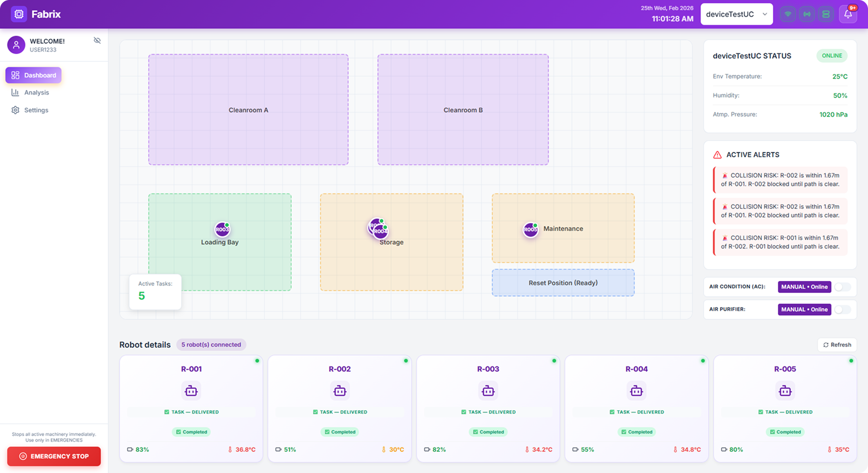The width and height of the screenshot is (868, 473).
Task: Click the Completed badge on R-003 card
Action: (x=488, y=432)
